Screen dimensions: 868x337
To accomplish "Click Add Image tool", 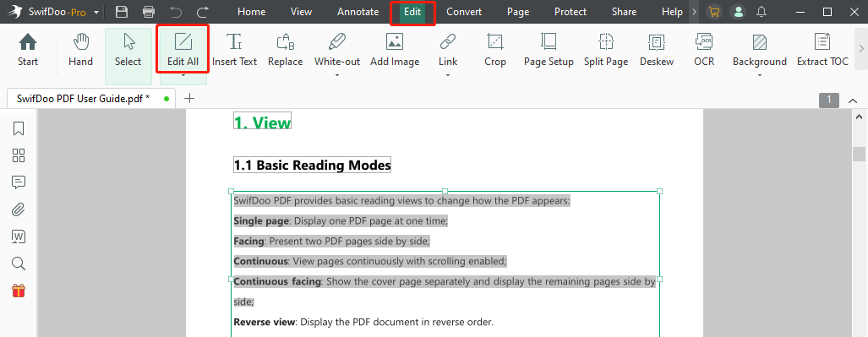I will pos(395,51).
